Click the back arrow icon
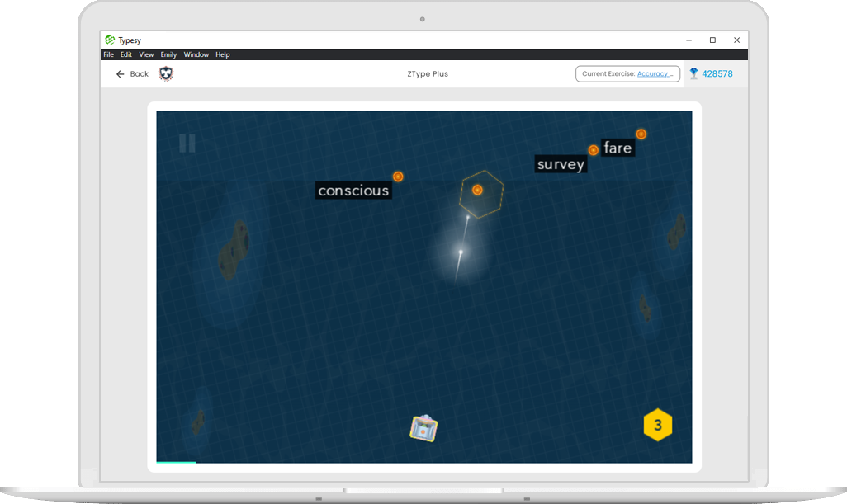This screenshot has height=504, width=847. click(x=120, y=74)
